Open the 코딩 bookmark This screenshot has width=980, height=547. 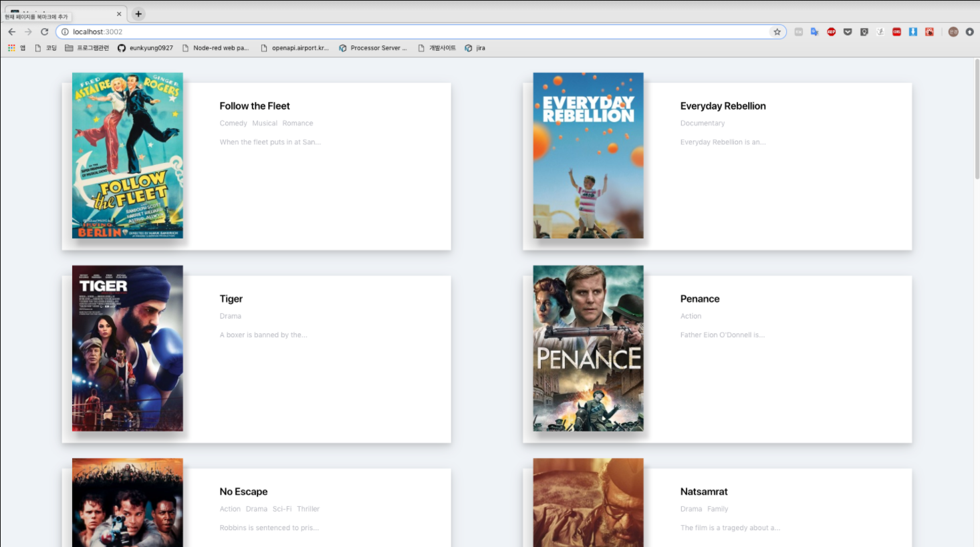coord(46,48)
